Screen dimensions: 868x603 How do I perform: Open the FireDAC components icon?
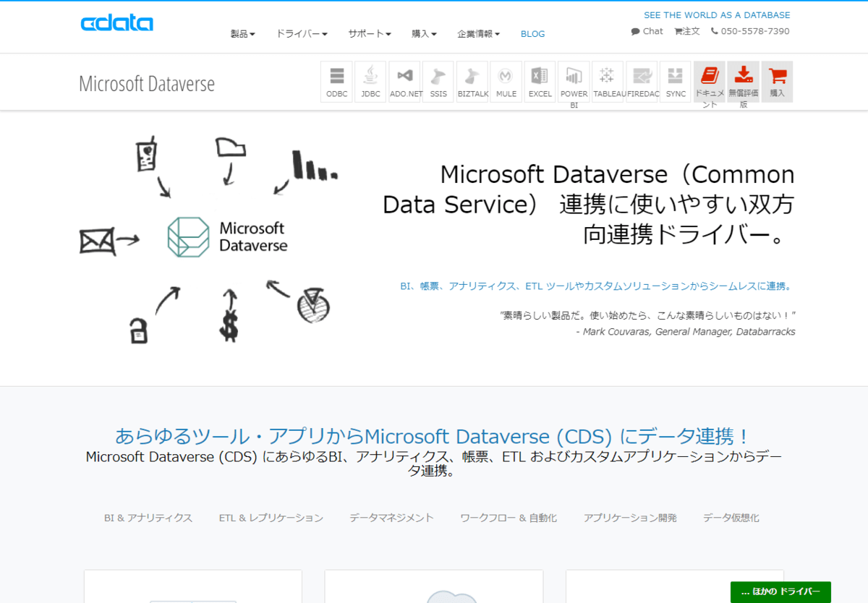tap(642, 82)
